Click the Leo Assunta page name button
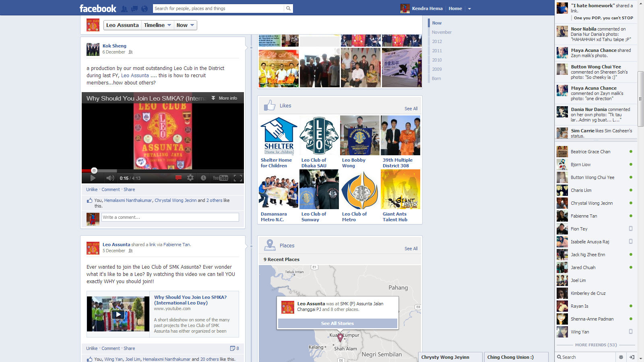The height and width of the screenshot is (362, 644). click(x=122, y=25)
